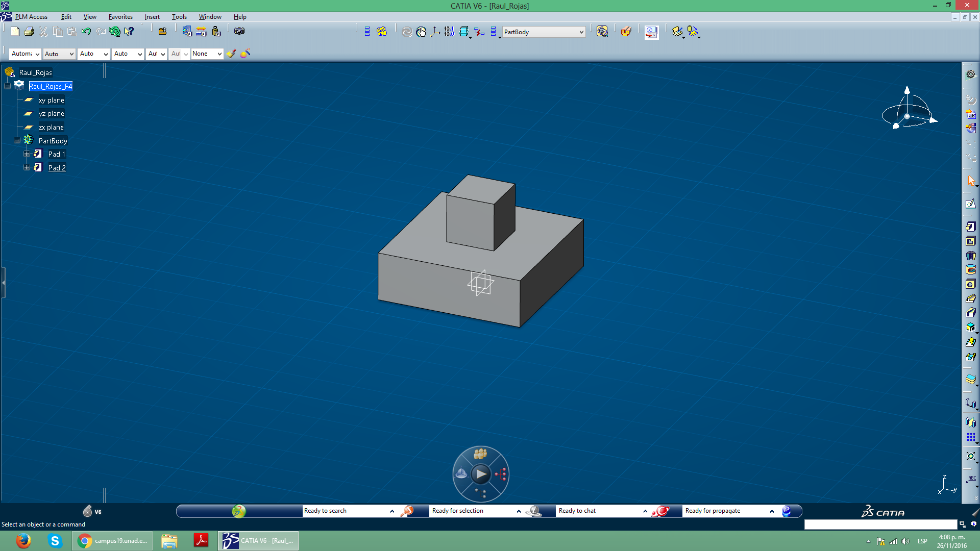
Task: Click the Measure 10.1 icon
Action: (449, 32)
